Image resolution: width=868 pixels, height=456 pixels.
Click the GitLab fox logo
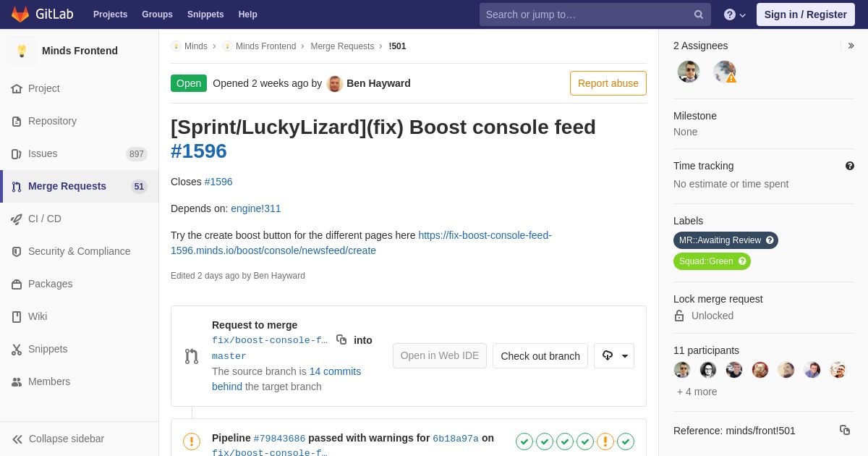(x=20, y=14)
